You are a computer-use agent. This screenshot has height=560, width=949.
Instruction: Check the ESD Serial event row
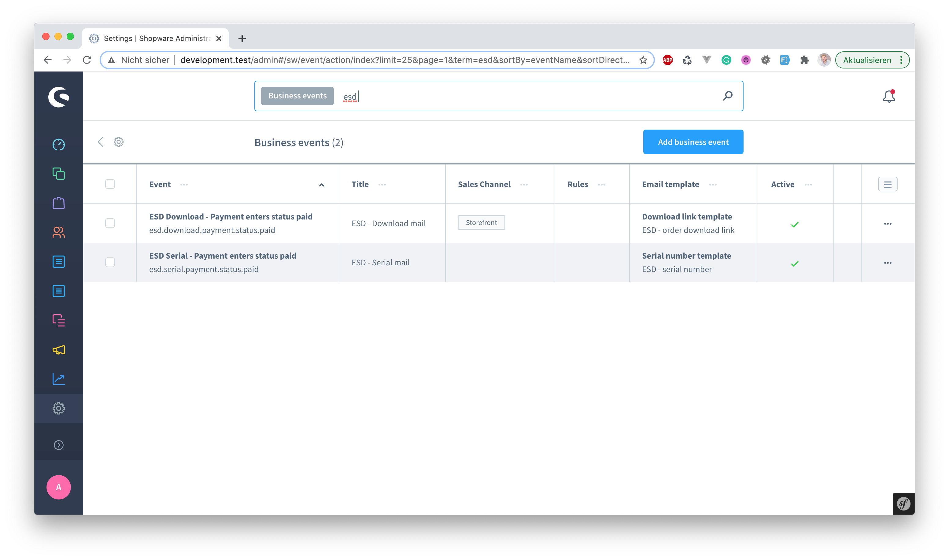pos(110,262)
